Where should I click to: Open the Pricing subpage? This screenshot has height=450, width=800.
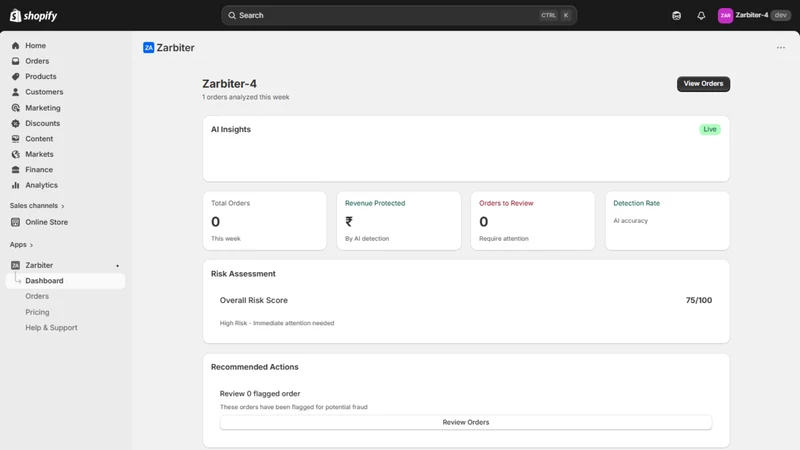click(x=37, y=312)
